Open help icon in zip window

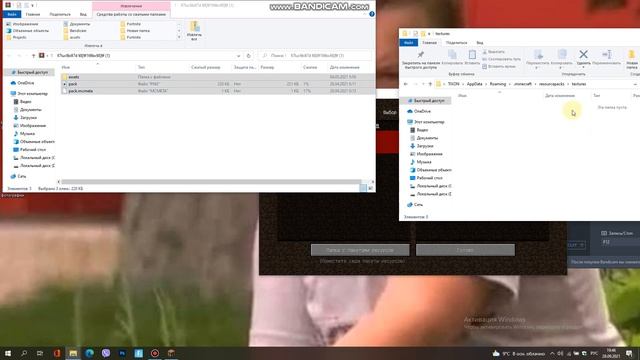[x=371, y=14]
